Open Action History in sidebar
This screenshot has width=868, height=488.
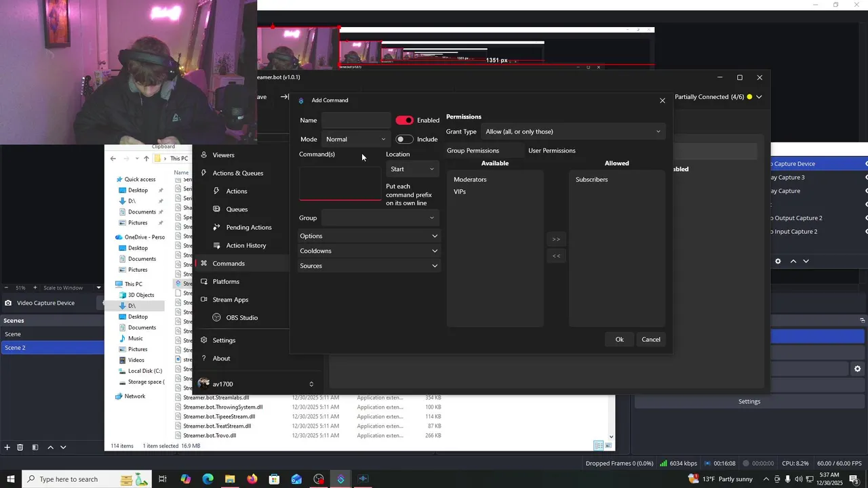tap(245, 245)
